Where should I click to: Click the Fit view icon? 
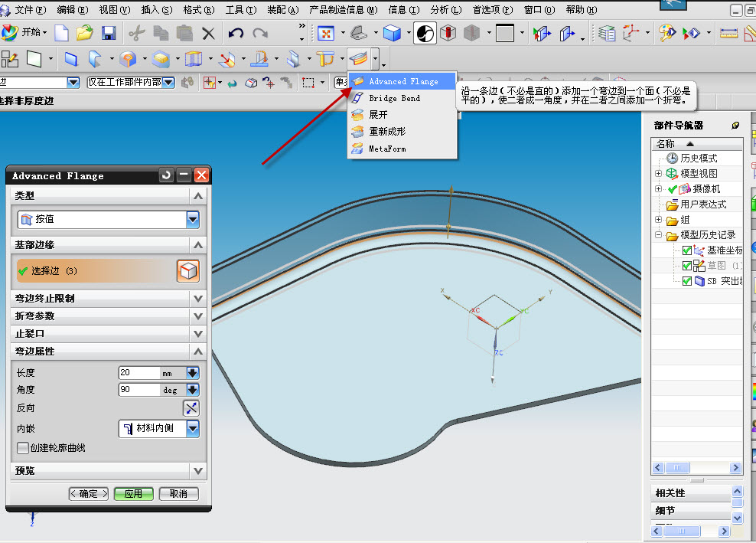326,33
